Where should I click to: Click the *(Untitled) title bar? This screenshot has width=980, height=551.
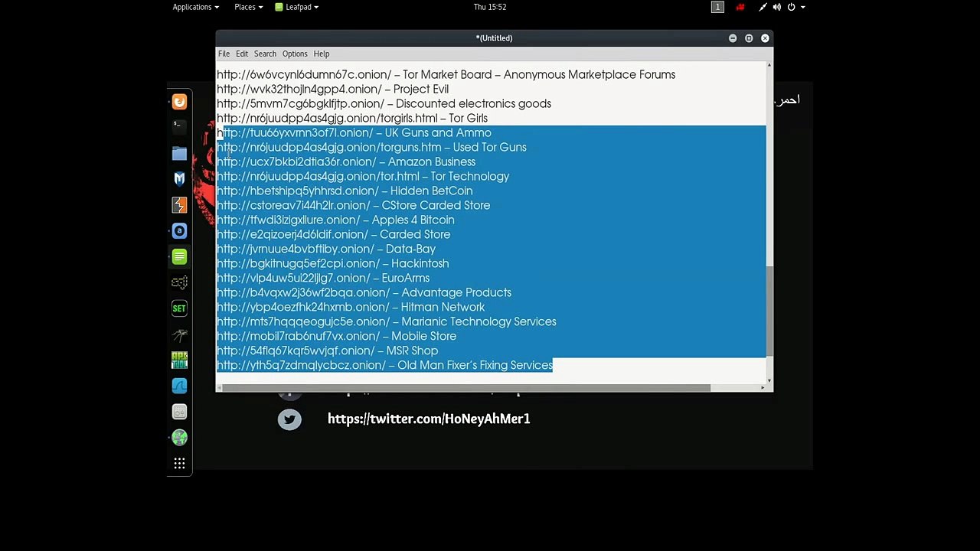click(x=494, y=38)
